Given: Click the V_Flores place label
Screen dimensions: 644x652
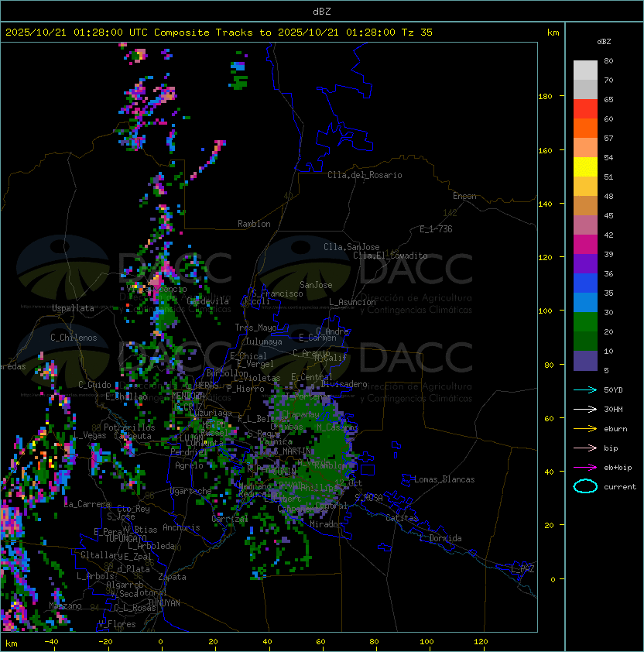Looking at the screenshot, I should tap(117, 624).
